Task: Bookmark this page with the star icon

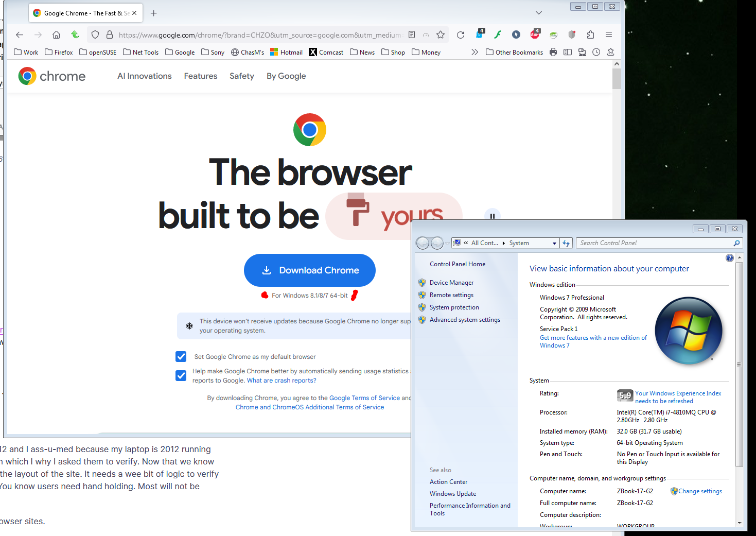Action: pos(441,35)
